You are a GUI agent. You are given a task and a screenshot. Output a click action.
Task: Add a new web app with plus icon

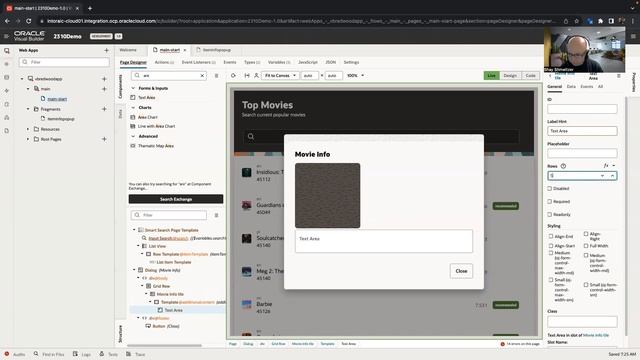pyautogui.click(x=107, y=50)
